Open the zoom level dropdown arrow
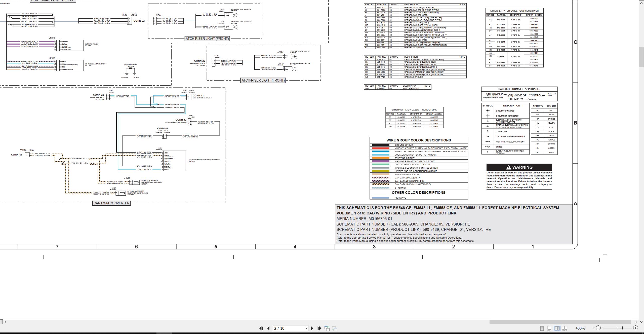644x334 pixels. 594,328
